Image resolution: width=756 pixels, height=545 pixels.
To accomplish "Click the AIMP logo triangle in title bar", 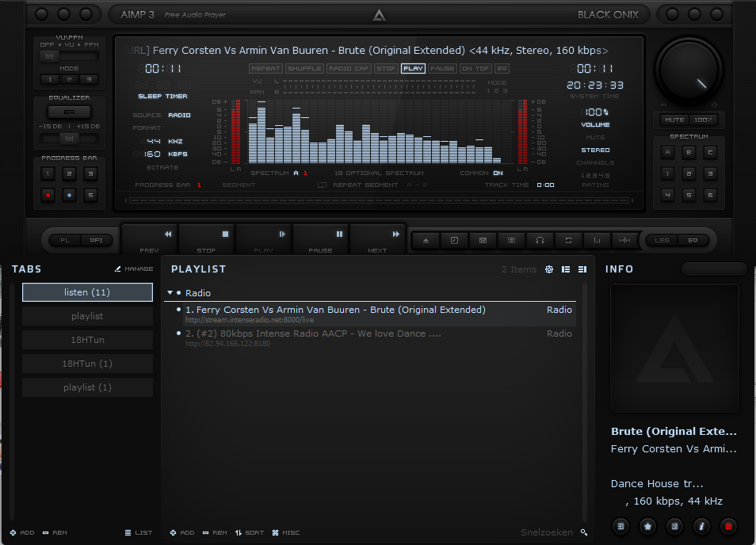I will (379, 15).
